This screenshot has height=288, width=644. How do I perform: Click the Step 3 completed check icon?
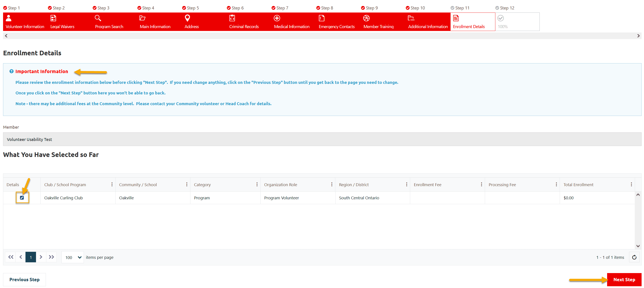tap(94, 8)
